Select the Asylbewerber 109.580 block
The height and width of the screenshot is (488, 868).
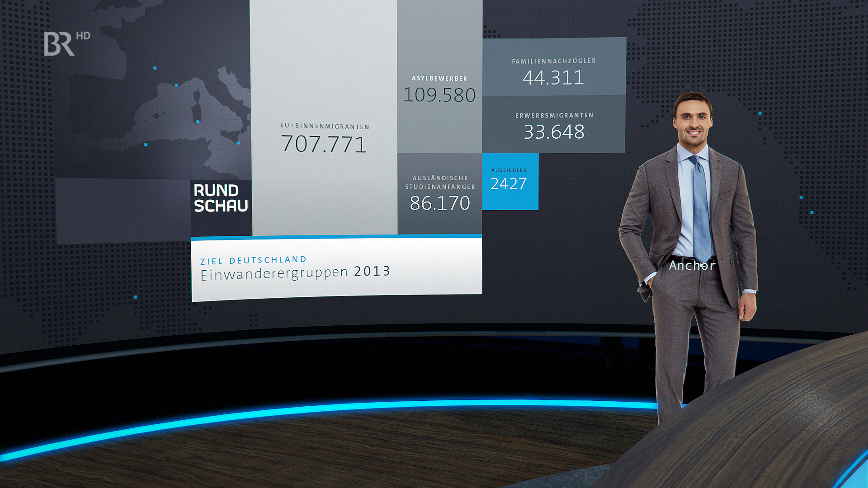pyautogui.click(x=440, y=76)
